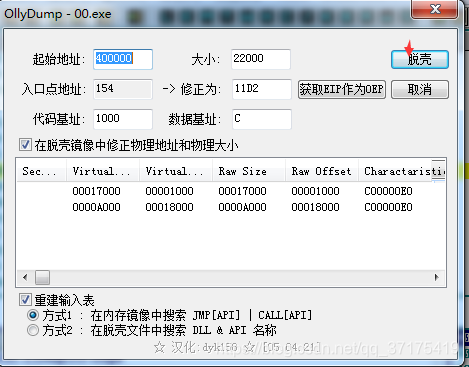Click cell 00018000 in second Virtual column
Viewport: 469px width, 367px height.
tap(169, 207)
